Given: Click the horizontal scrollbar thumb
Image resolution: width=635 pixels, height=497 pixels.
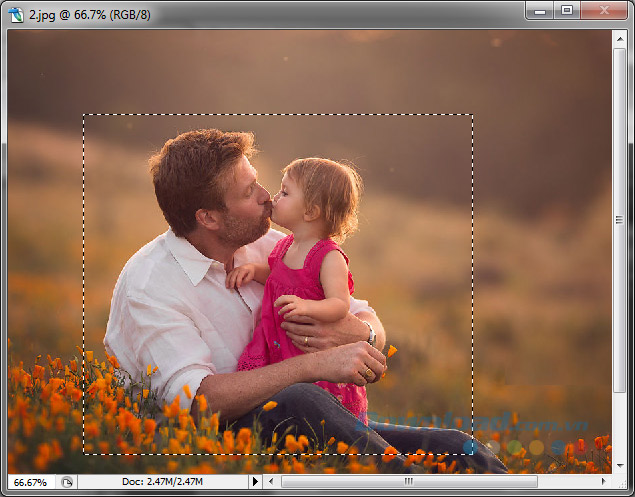Looking at the screenshot, I should (408, 482).
